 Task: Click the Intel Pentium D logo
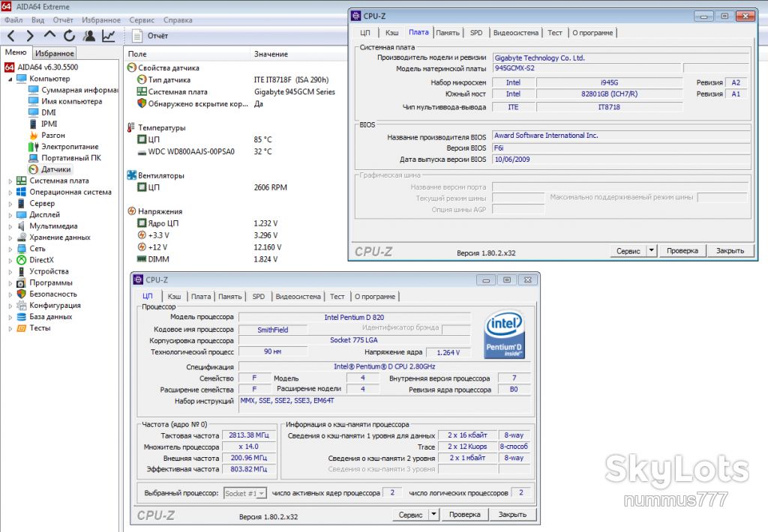(504, 336)
